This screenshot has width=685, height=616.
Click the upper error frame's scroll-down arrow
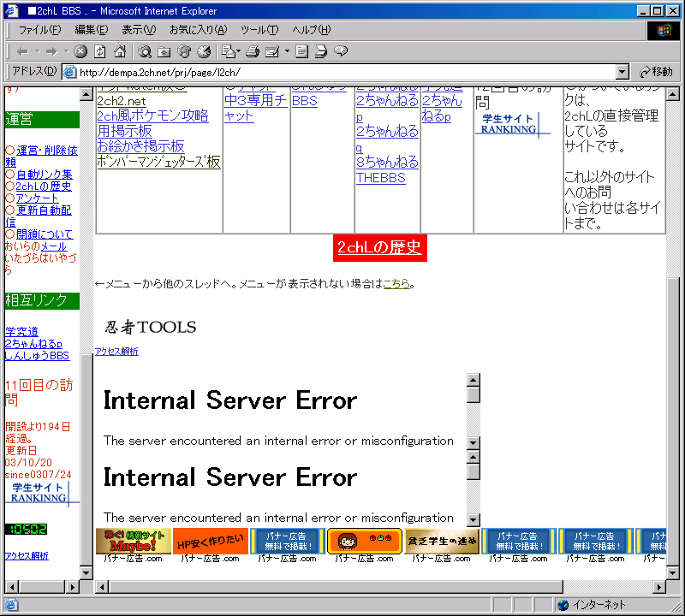(474, 442)
